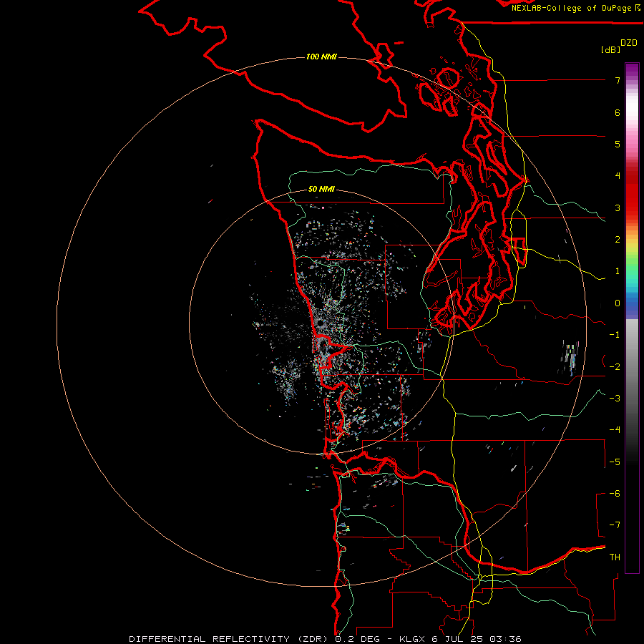This screenshot has width=644, height=644.
Task: Click the "0.2 DEG" elevation angle text
Action: click(x=358, y=639)
